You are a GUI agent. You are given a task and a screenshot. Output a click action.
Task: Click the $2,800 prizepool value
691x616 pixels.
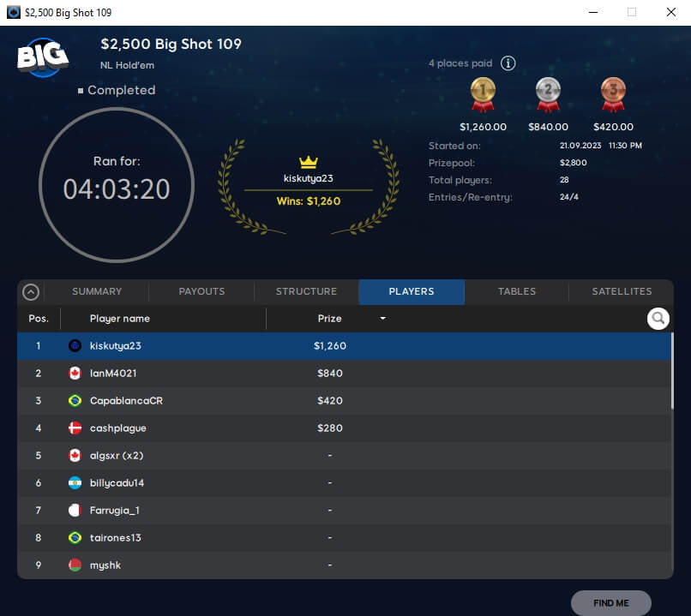point(573,163)
